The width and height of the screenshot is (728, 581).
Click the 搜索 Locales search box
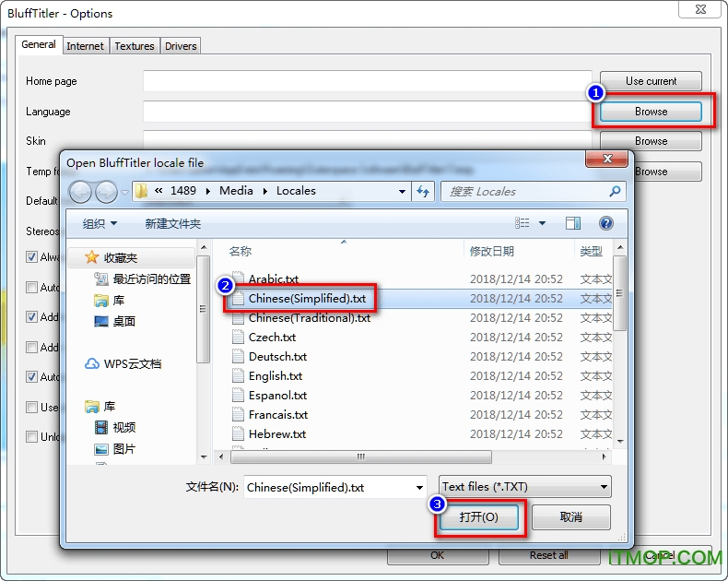pos(533,191)
